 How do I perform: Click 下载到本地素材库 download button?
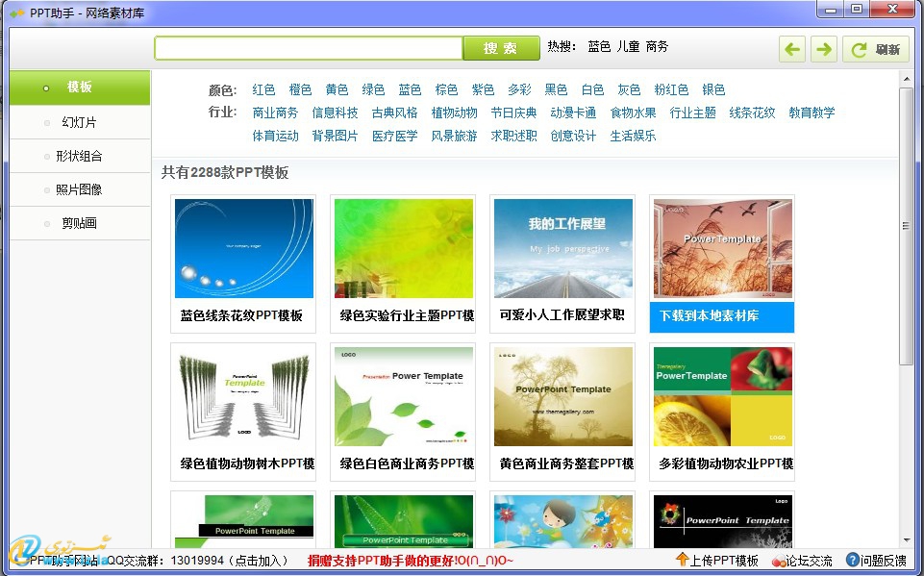(x=722, y=316)
